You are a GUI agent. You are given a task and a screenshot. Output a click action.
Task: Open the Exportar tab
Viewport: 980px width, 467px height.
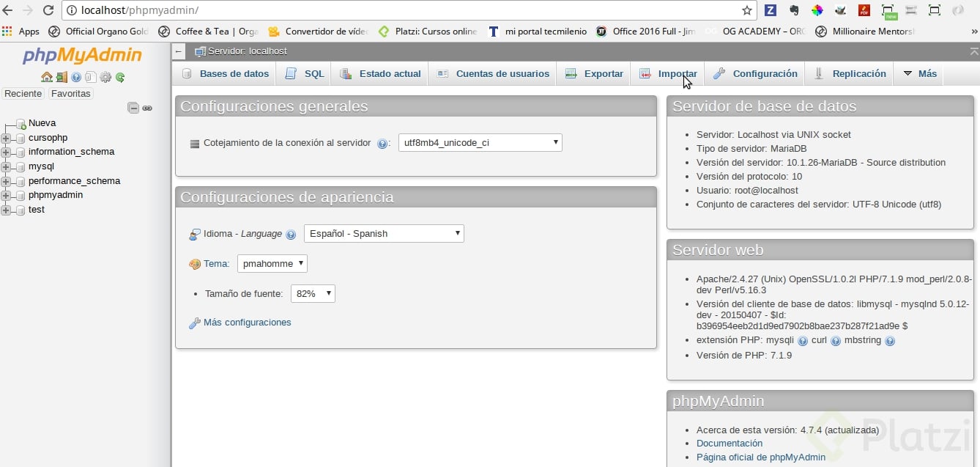point(594,73)
